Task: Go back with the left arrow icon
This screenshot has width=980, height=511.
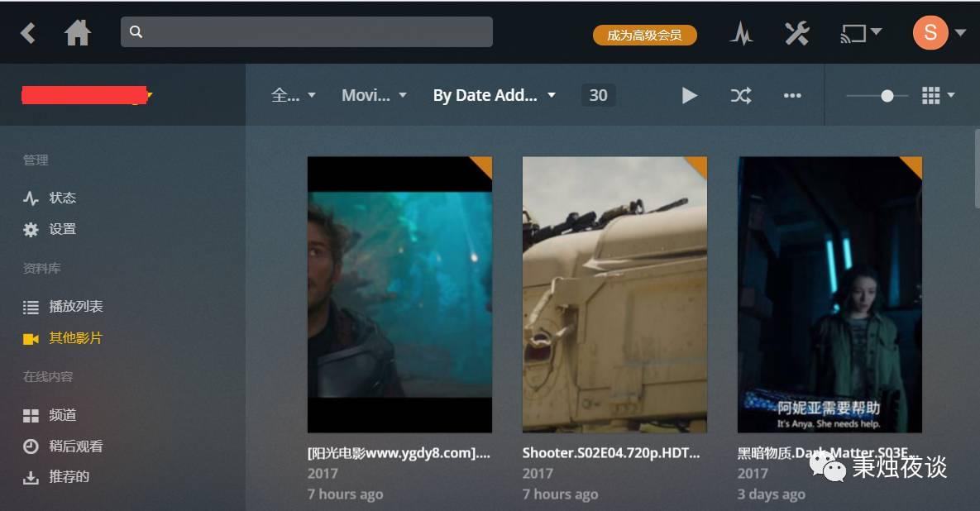Action: pyautogui.click(x=28, y=33)
